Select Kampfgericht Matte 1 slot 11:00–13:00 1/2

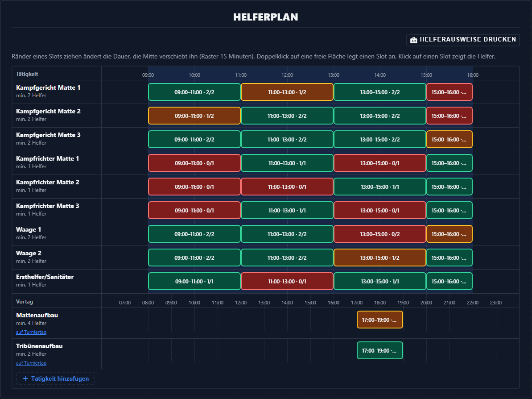(x=287, y=92)
